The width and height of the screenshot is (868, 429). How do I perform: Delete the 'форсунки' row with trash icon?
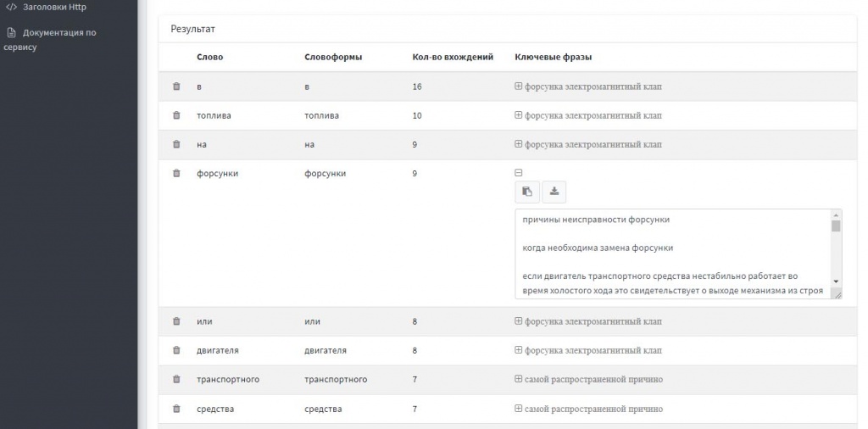tap(176, 173)
